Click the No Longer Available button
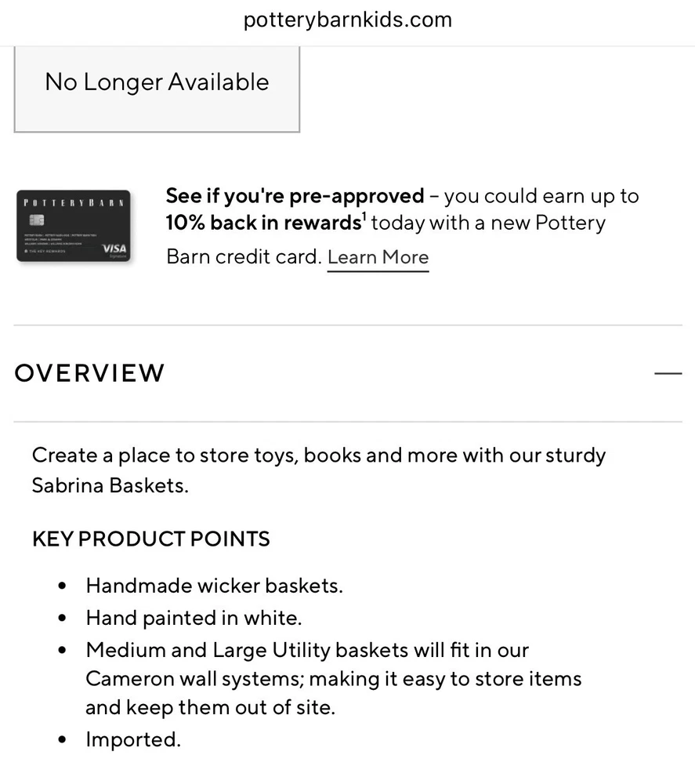This screenshot has height=784, width=695. click(157, 83)
